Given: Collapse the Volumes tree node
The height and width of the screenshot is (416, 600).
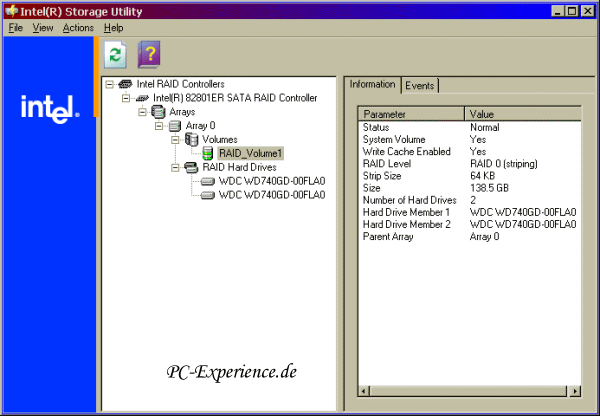Looking at the screenshot, I should click(175, 140).
